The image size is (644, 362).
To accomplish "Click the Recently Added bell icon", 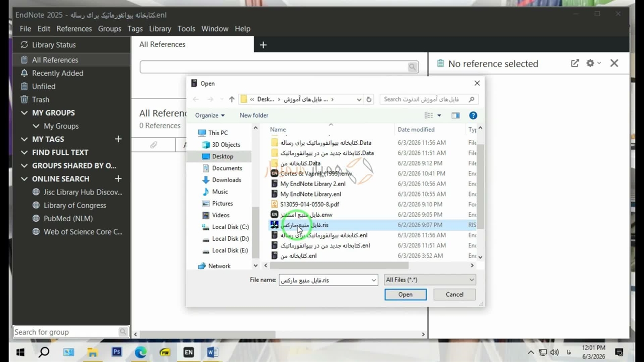I will (24, 73).
